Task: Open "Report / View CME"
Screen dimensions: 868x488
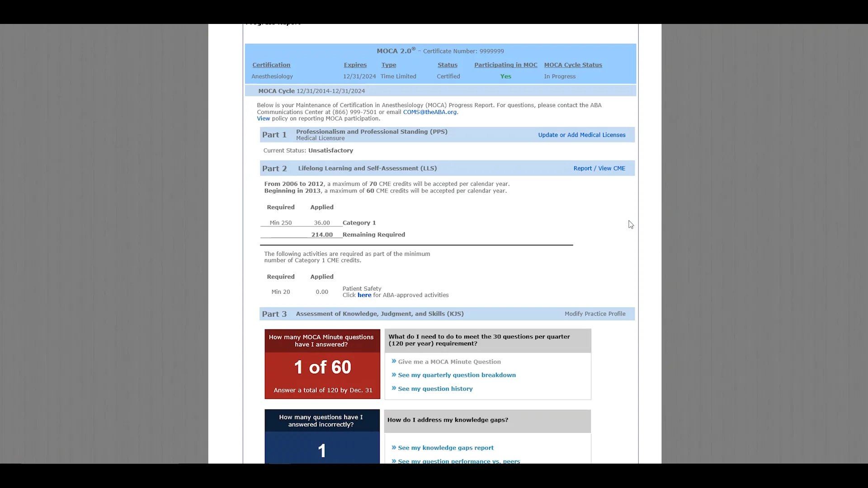Action: click(x=599, y=168)
